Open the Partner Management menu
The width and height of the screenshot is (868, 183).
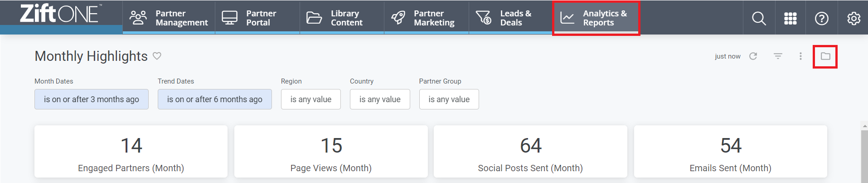pos(169,18)
